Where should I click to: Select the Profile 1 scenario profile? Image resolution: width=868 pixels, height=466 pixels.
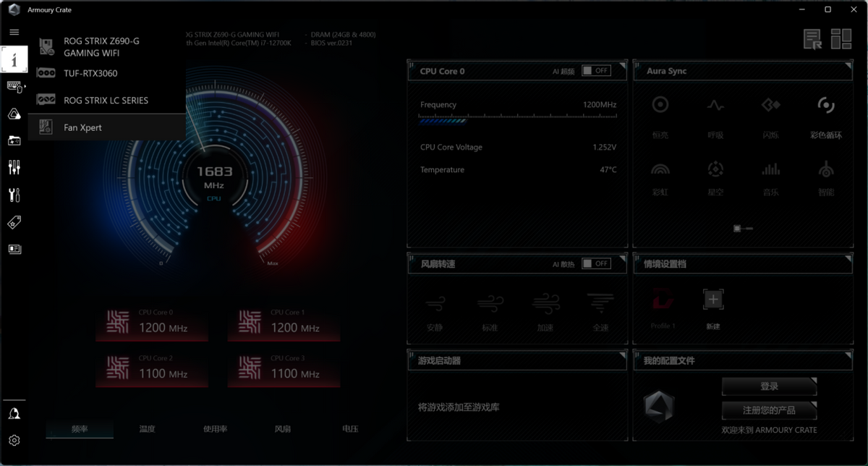[x=663, y=307]
